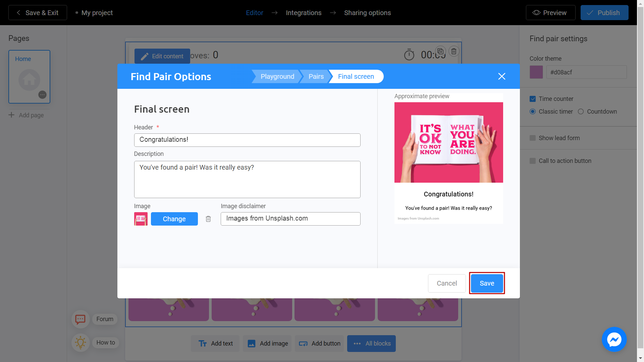Switch to the Pairs tab
The height and width of the screenshot is (362, 644).
[316, 76]
